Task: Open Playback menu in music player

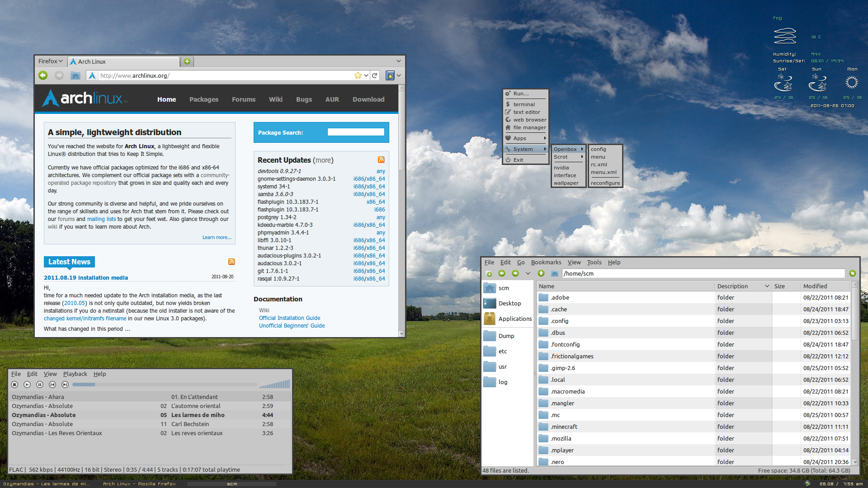Action: coord(75,374)
